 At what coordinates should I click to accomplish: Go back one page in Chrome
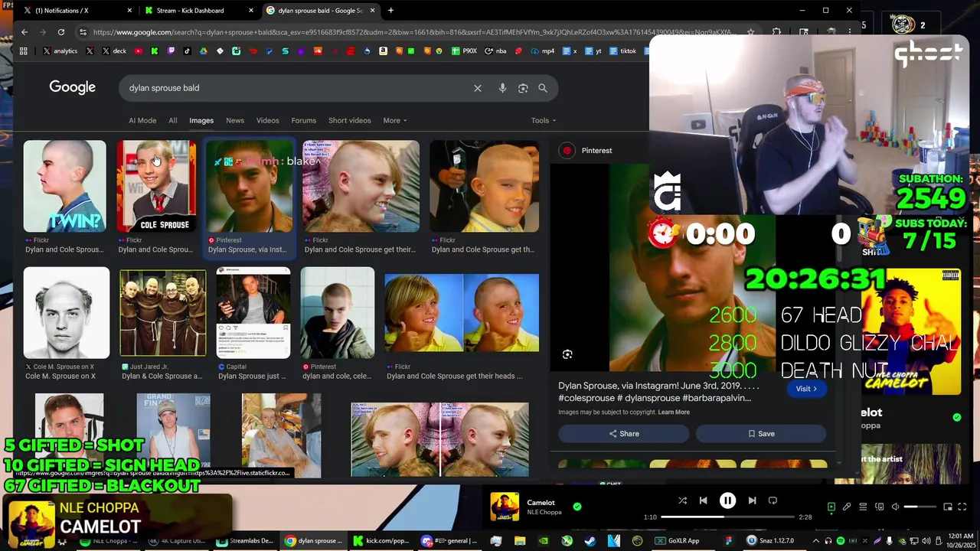pos(24,32)
